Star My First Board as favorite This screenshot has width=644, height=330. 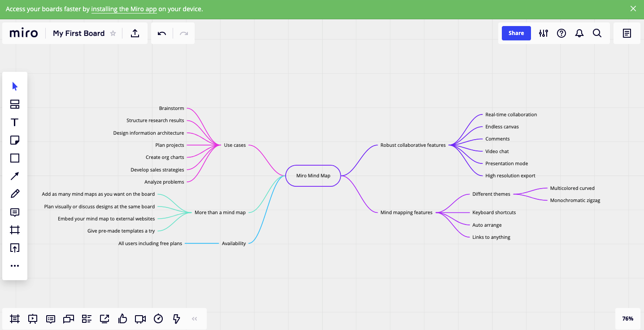[x=113, y=33]
